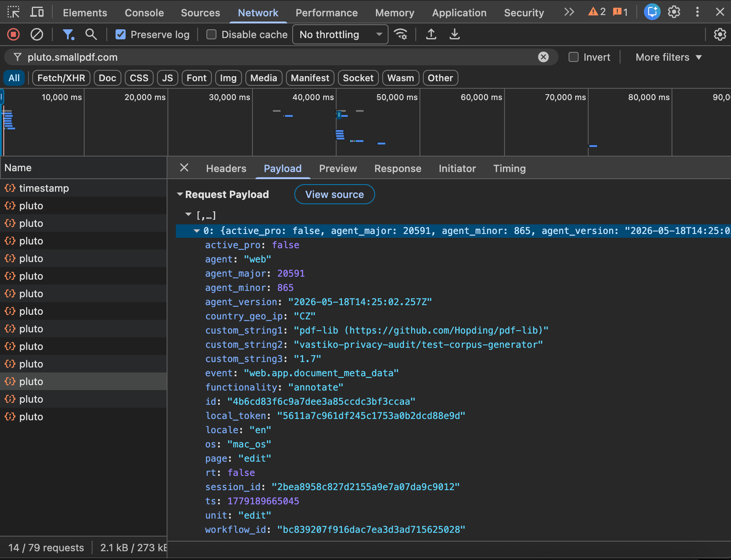Click the Name column header
Image resolution: width=731 pixels, height=560 pixels.
coord(84,168)
